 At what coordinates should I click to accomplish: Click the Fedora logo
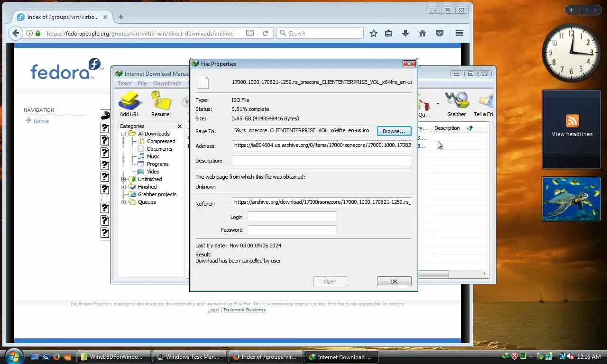66,70
